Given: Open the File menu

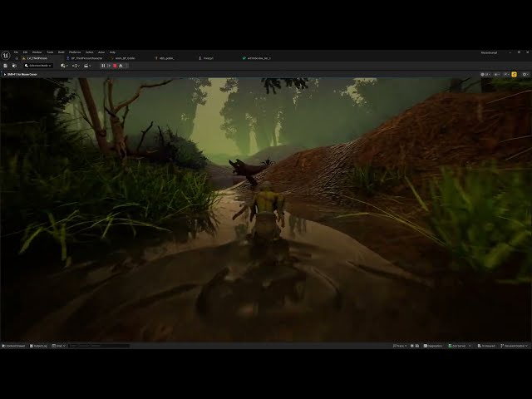Looking at the screenshot, I should point(16,52).
